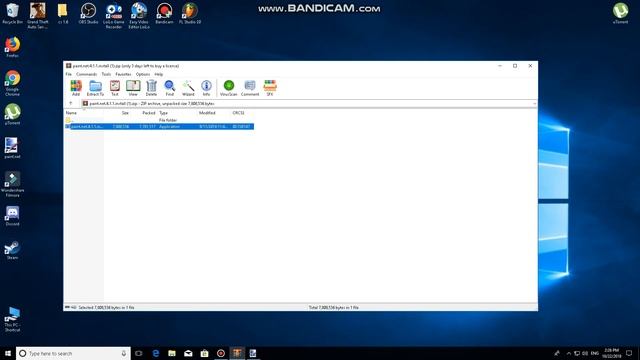
Task: Run the VirusScan toolbar icon
Action: (x=229, y=88)
